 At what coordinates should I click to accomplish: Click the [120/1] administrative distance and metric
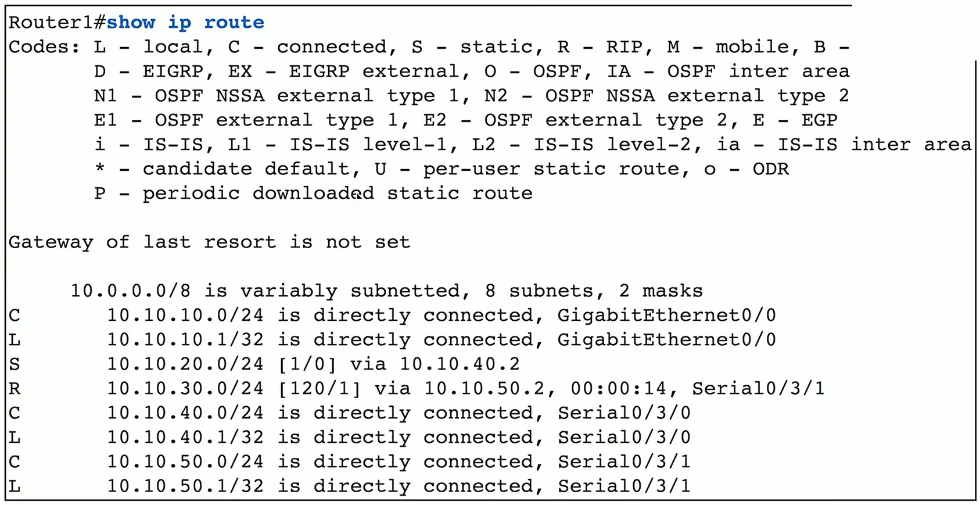[x=319, y=388]
